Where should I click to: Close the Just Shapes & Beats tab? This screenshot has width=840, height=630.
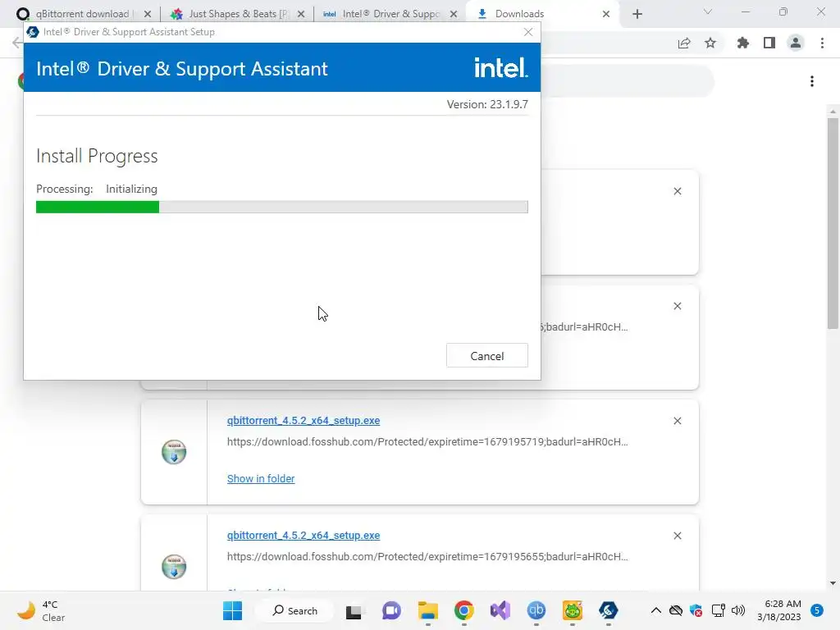(301, 14)
